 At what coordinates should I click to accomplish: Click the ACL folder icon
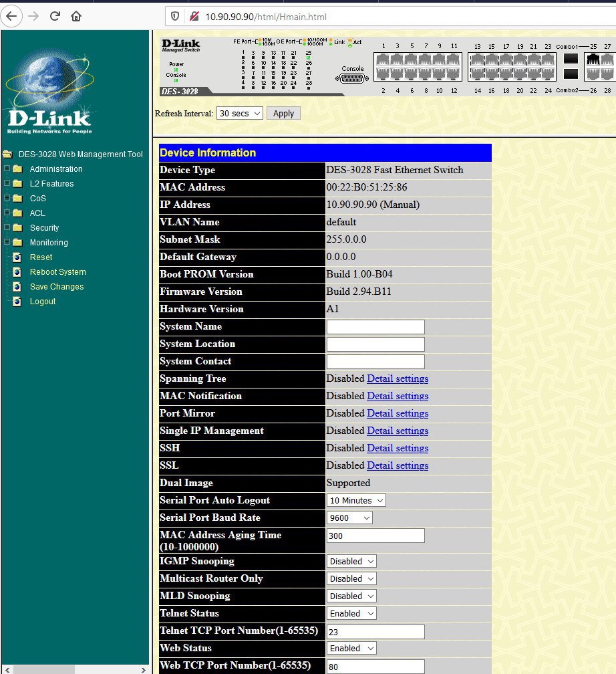17,213
